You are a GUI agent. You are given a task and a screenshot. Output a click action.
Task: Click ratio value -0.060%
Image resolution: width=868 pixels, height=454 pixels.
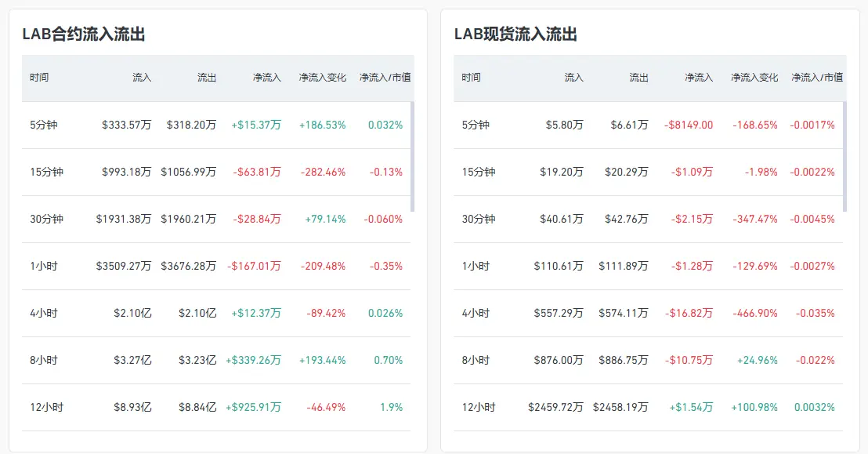[383, 219]
